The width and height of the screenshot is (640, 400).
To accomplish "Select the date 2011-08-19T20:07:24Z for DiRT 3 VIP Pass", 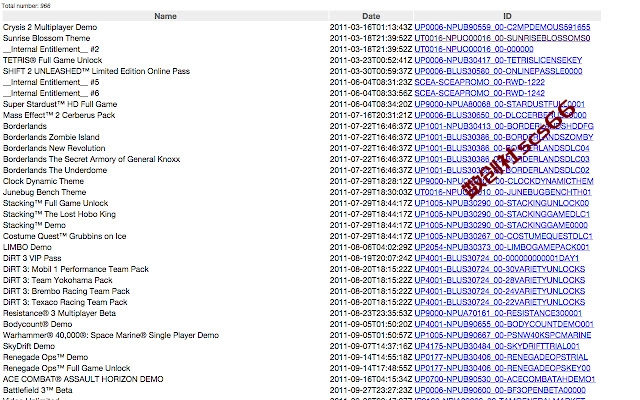I will tap(371, 258).
